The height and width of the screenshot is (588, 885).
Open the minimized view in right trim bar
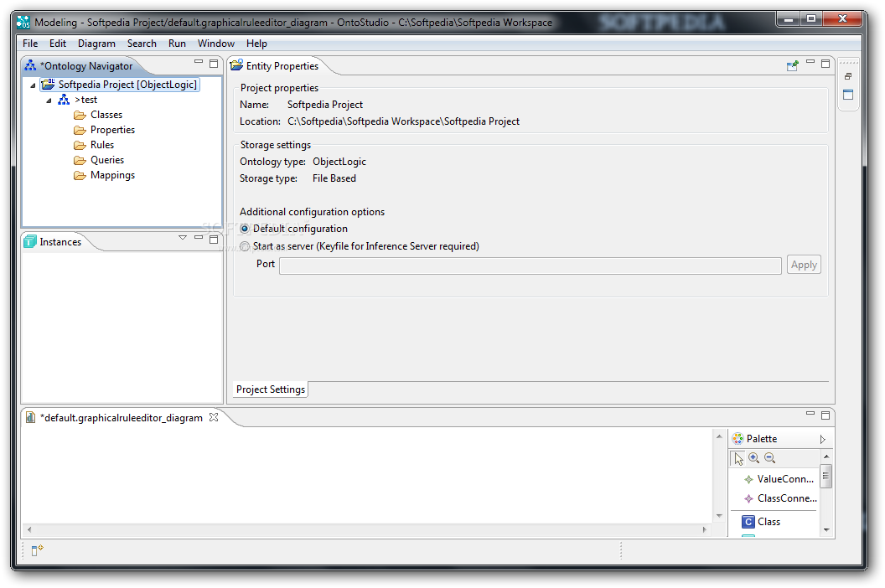848,95
